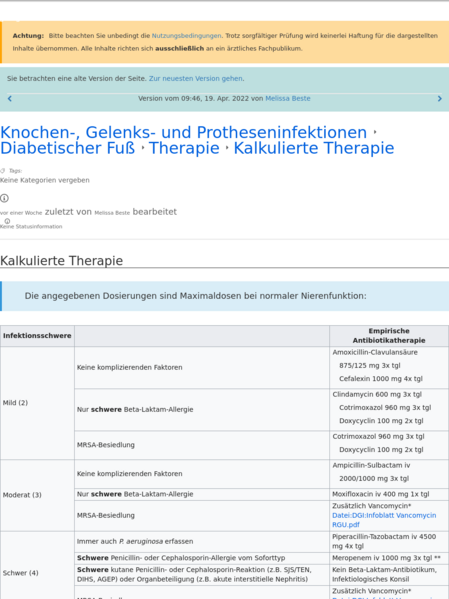Click the tags label icon
Image resolution: width=449 pixels, height=599 pixels.
coord(3,171)
